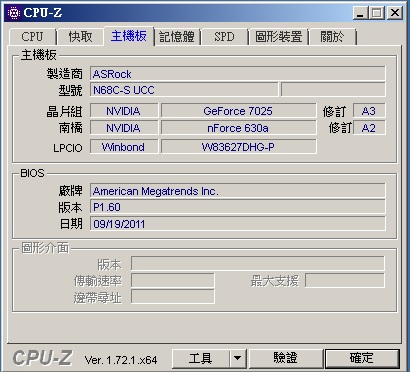Viewport: 410px width, 375px height.
Task: Click the 晶片組 label
Action: (64, 111)
